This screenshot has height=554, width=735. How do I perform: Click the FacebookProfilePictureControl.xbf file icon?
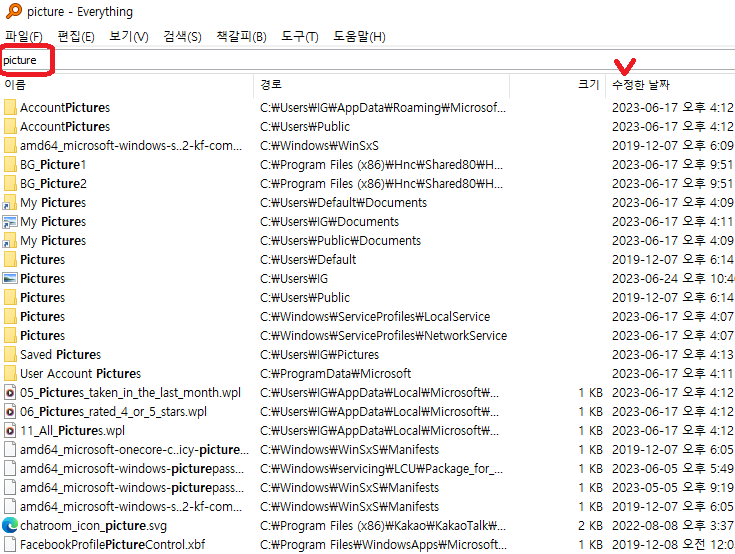tap(10, 545)
